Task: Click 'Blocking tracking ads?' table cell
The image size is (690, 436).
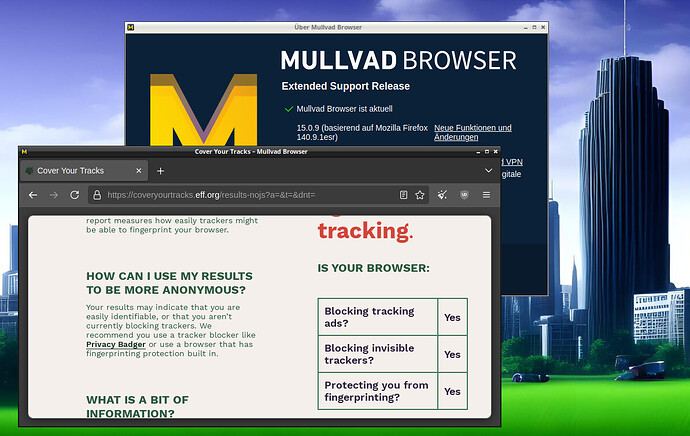Action: pos(378,317)
